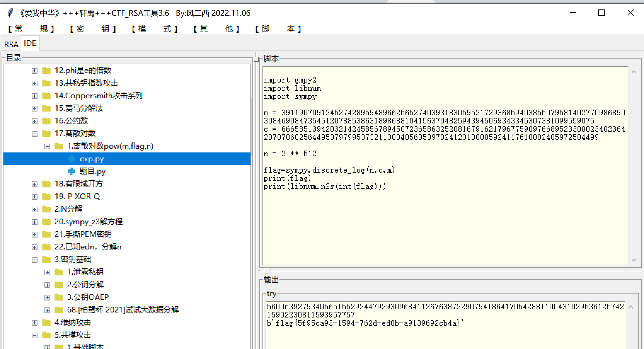Click the folder icon of 14.Coppersmith攻击系列

pyautogui.click(x=46, y=96)
